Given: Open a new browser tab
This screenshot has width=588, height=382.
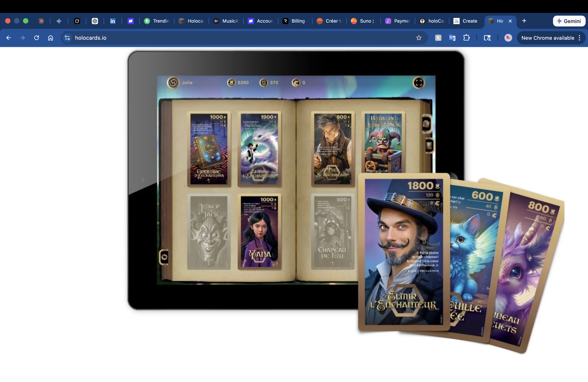Looking at the screenshot, I should (x=524, y=21).
